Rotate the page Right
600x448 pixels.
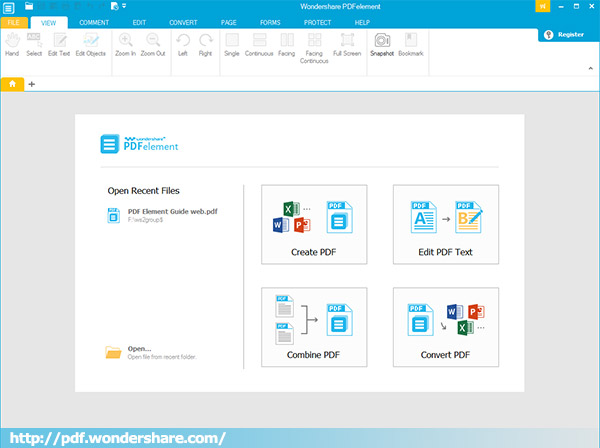[205, 45]
